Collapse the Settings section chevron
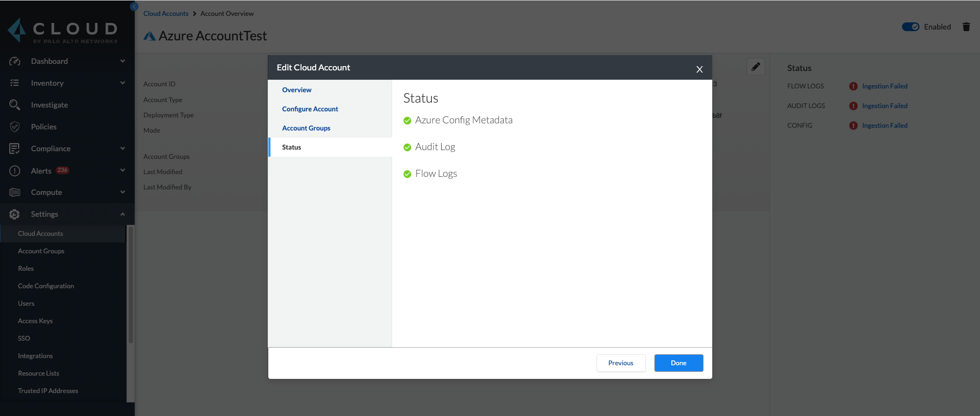 [x=123, y=214]
